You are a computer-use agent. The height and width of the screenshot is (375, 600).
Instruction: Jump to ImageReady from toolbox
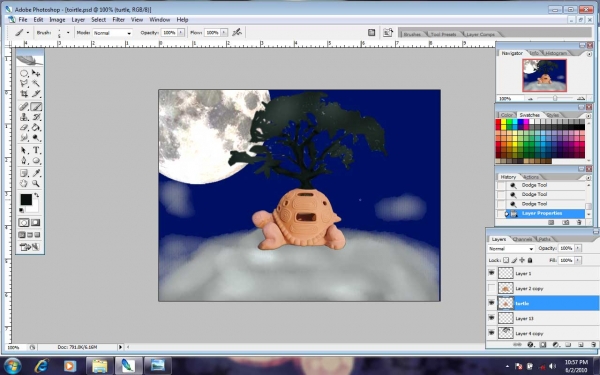[29, 247]
